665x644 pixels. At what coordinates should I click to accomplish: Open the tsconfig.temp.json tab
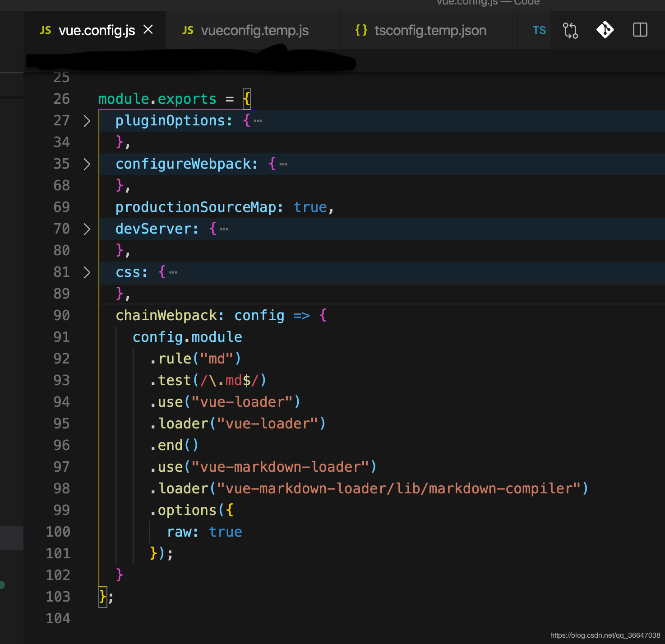pos(428,30)
